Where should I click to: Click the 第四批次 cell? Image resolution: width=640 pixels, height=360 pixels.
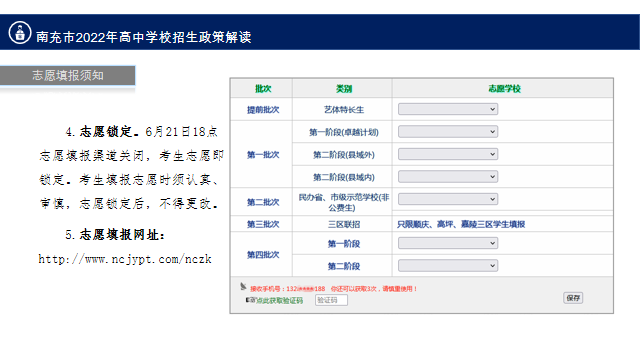263,255
